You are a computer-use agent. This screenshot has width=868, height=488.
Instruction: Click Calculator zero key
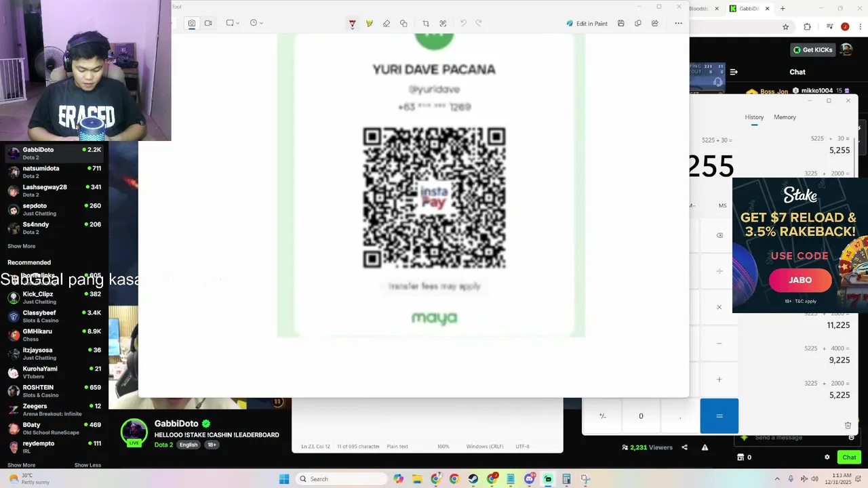(641, 416)
